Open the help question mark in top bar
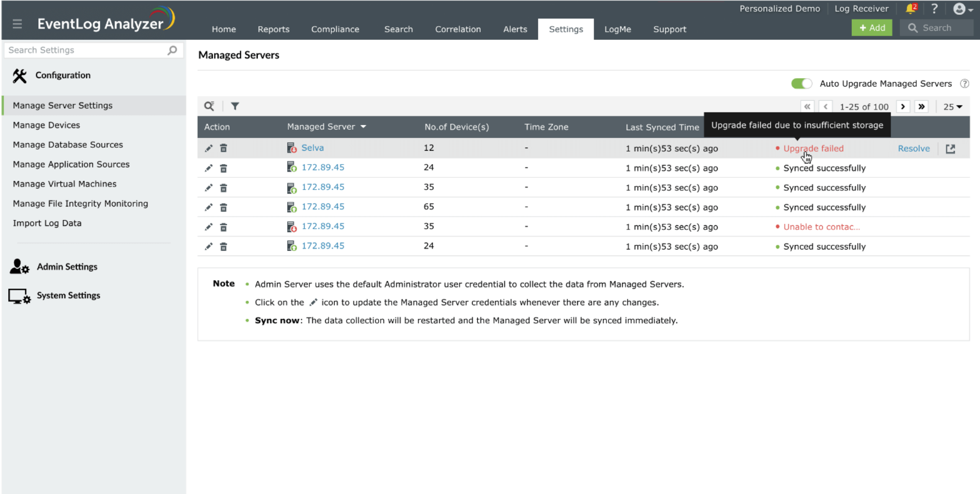 click(x=934, y=9)
